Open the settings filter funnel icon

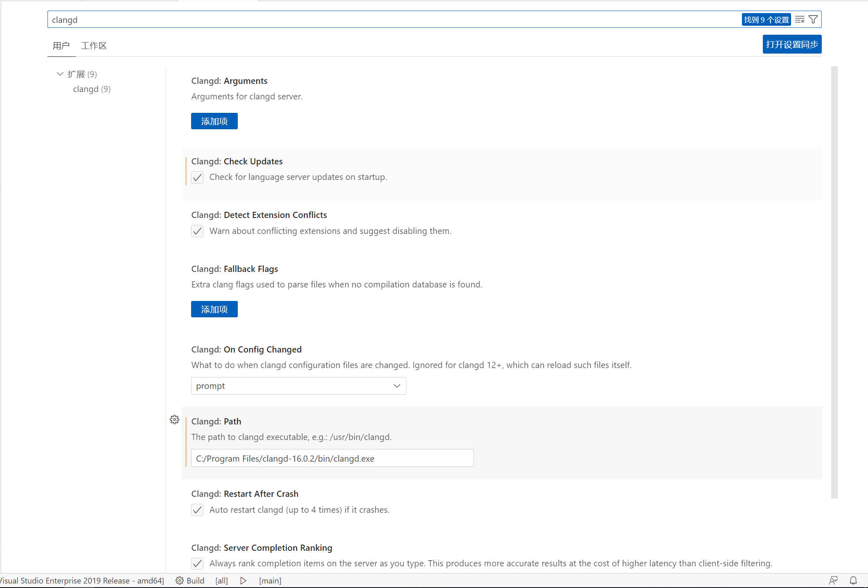[x=813, y=19]
